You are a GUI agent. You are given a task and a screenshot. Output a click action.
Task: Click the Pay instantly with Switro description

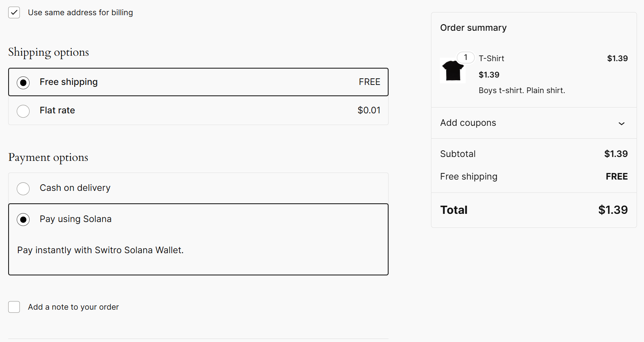coord(100,250)
